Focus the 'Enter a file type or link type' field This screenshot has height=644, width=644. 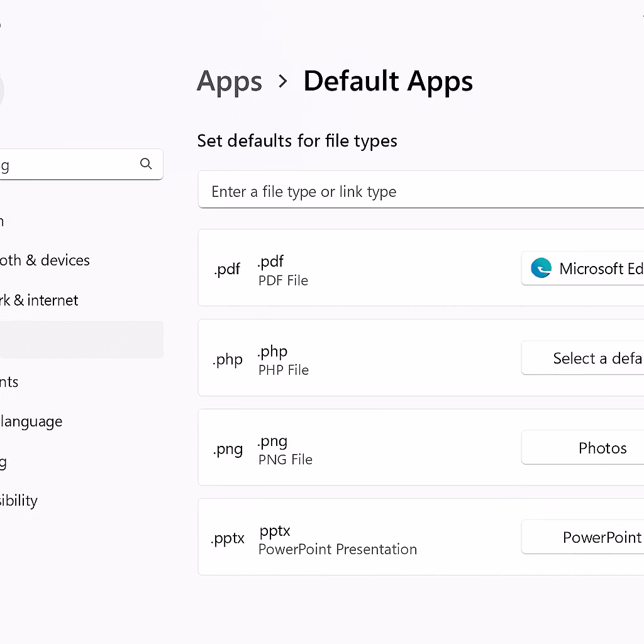(x=415, y=191)
